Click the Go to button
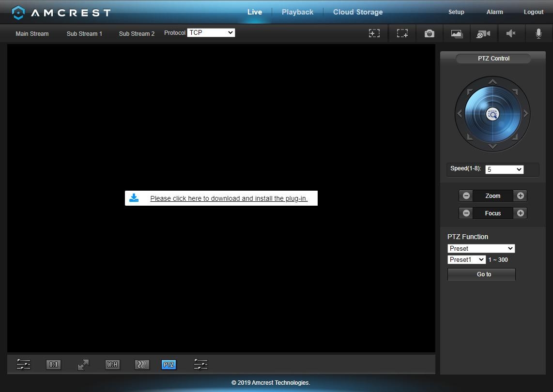 (x=481, y=274)
